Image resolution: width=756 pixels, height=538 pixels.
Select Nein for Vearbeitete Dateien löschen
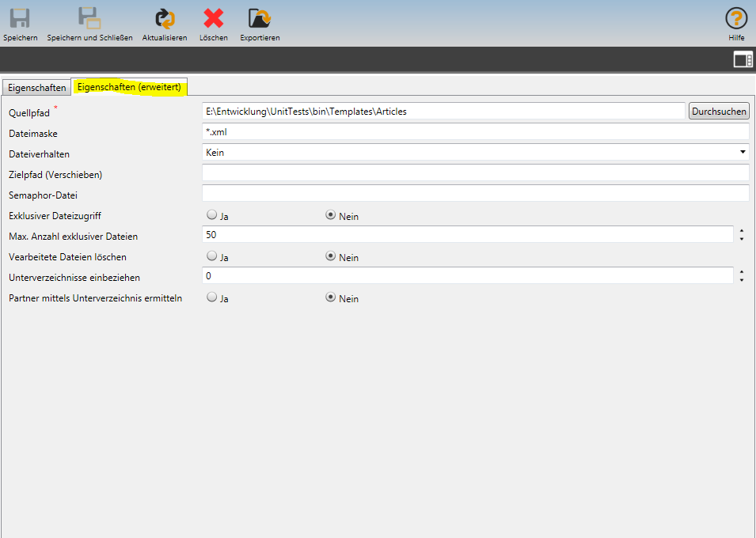click(x=331, y=256)
